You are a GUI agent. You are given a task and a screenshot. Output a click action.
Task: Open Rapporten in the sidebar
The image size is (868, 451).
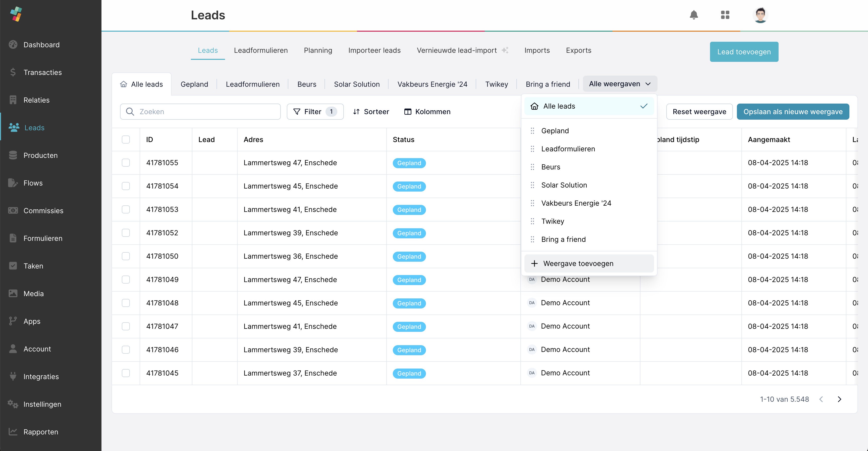click(40, 432)
